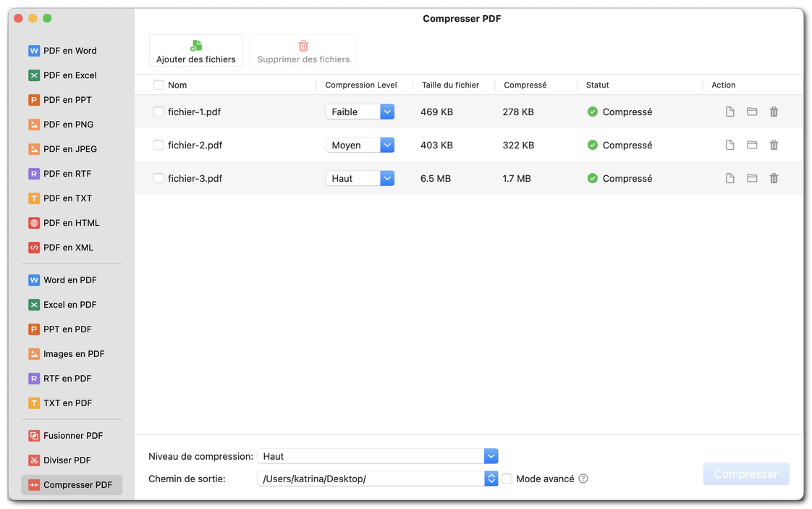Open compression level dropdown for fichier-2.pdf
The width and height of the screenshot is (812, 509).
tap(387, 145)
